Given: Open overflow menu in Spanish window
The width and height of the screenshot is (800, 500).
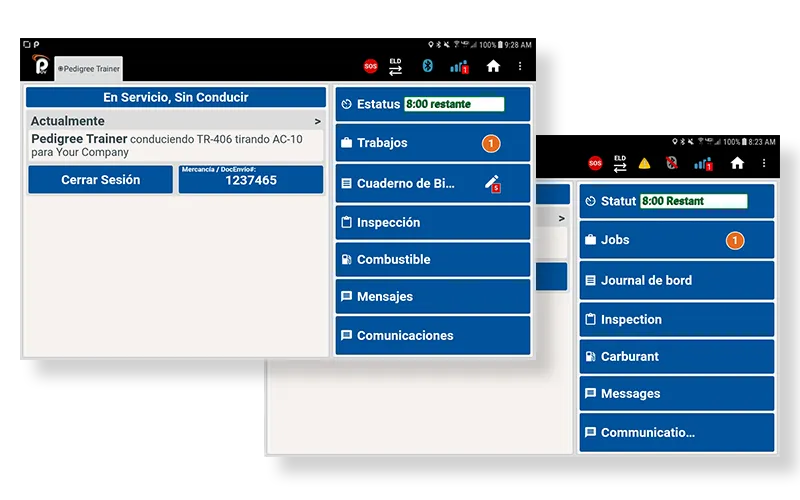Looking at the screenshot, I should click(520, 66).
